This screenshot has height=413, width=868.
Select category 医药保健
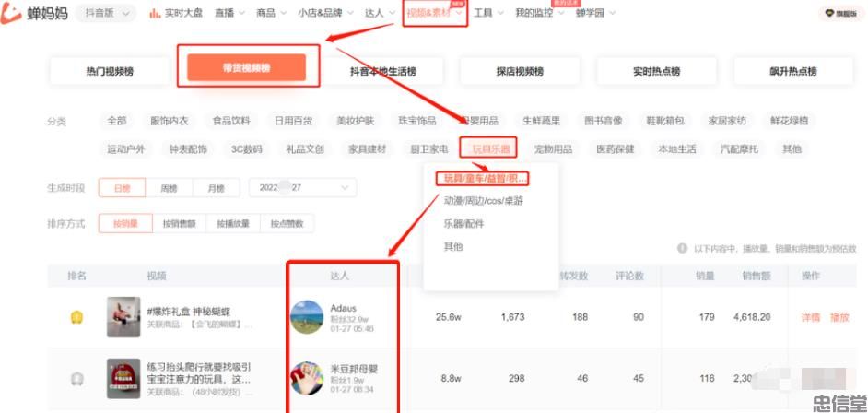click(x=615, y=149)
